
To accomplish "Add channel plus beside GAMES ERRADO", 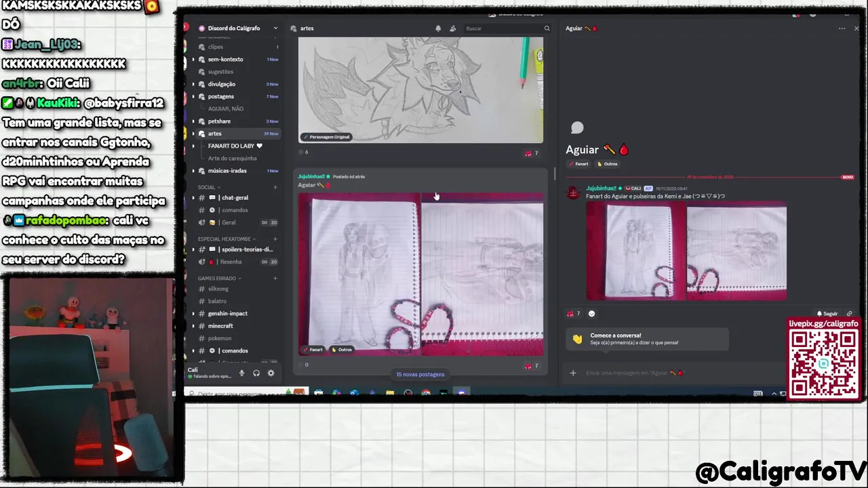I will tap(275, 278).
